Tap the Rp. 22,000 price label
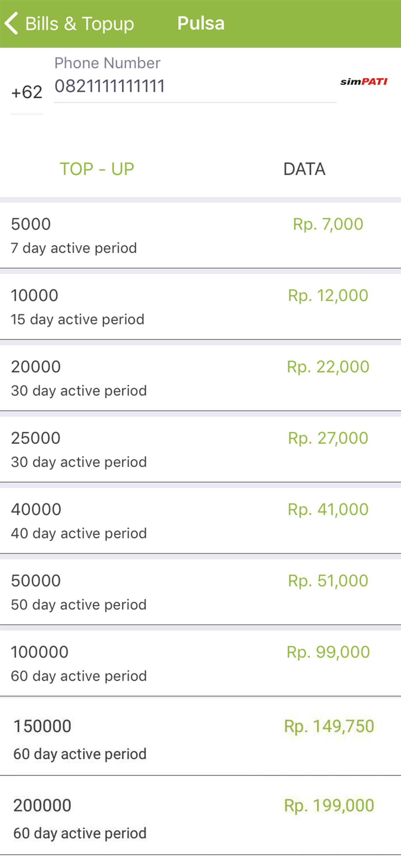The image size is (401, 868). point(328,367)
